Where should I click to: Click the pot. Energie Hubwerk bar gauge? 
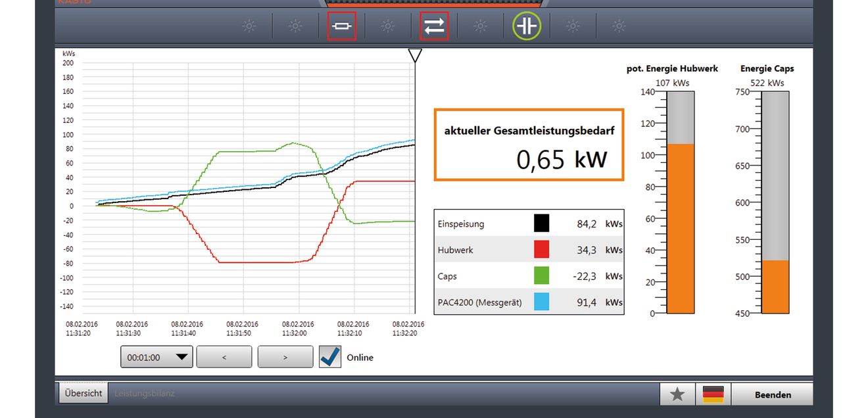[x=681, y=202]
